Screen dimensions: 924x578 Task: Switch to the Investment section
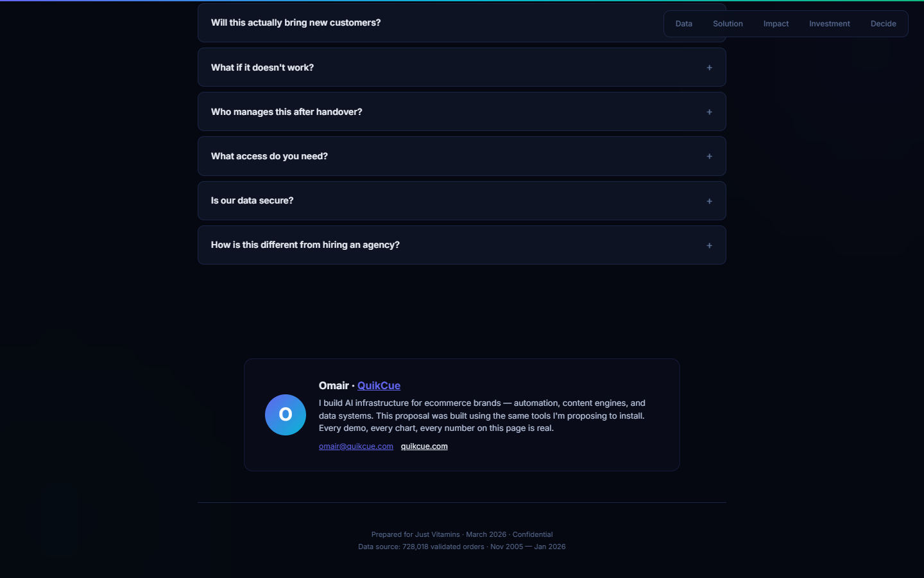(829, 24)
